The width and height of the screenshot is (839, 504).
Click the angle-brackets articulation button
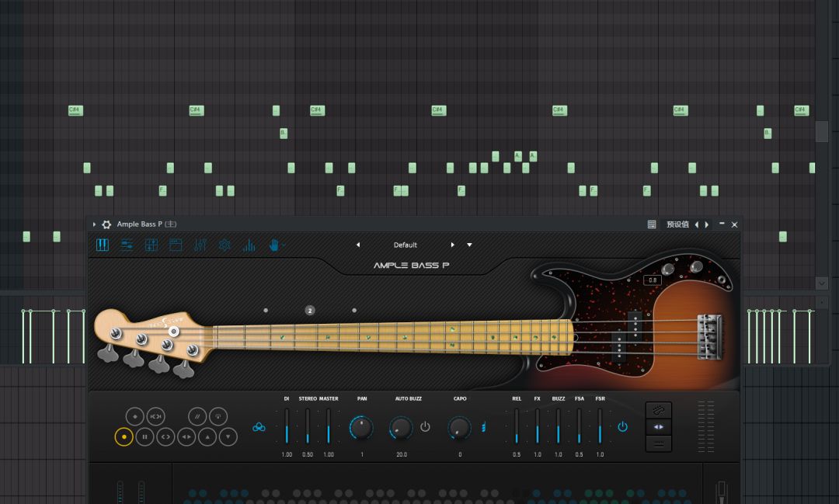(165, 436)
